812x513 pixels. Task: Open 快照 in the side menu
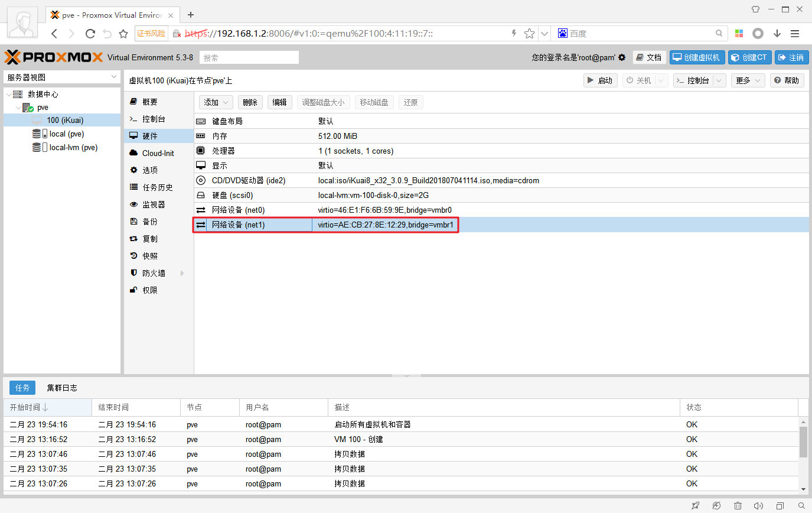point(159,256)
